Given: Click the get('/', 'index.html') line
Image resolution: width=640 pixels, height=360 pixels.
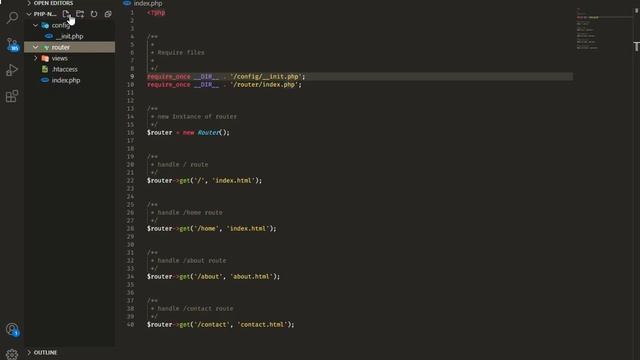Looking at the screenshot, I should click(204, 180).
